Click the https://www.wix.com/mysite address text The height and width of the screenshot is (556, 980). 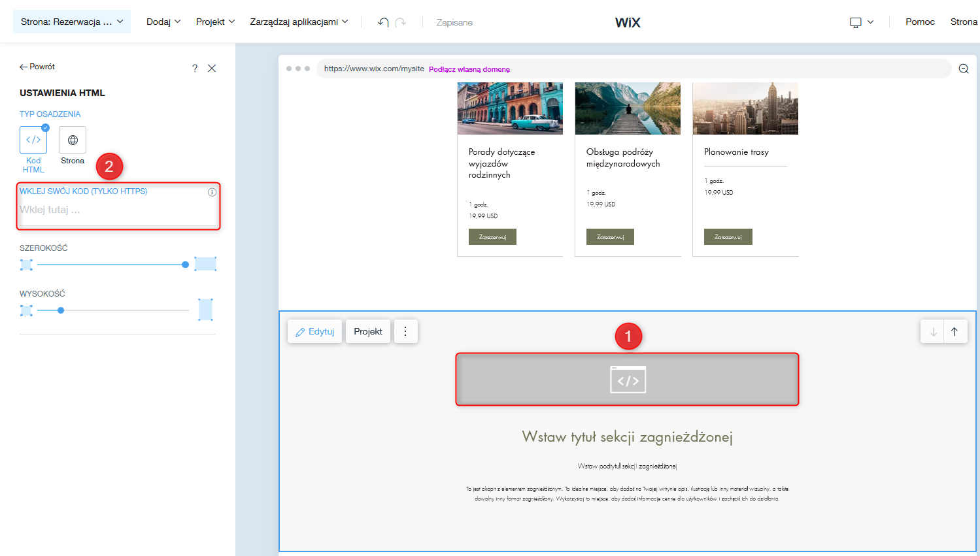pyautogui.click(x=374, y=69)
